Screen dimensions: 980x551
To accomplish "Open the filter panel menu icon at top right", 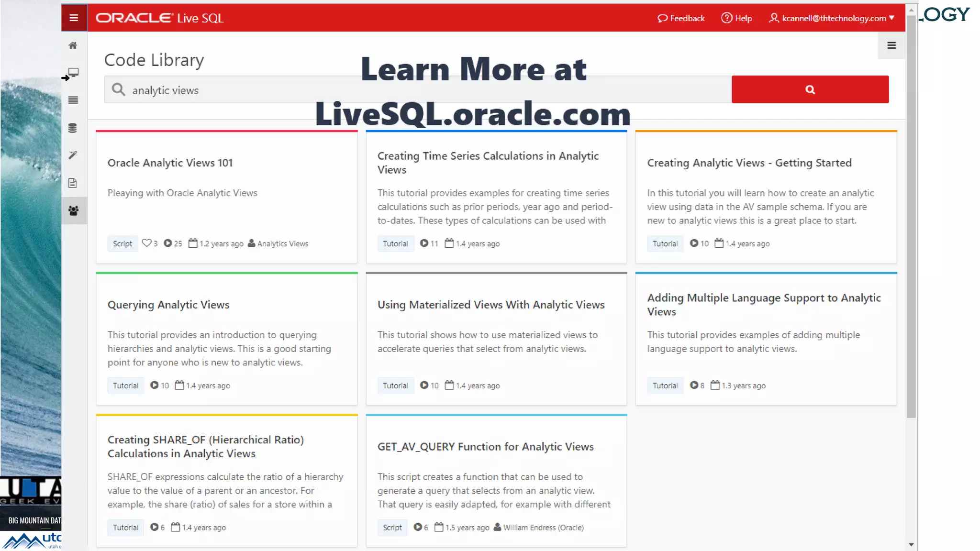I will tap(891, 45).
